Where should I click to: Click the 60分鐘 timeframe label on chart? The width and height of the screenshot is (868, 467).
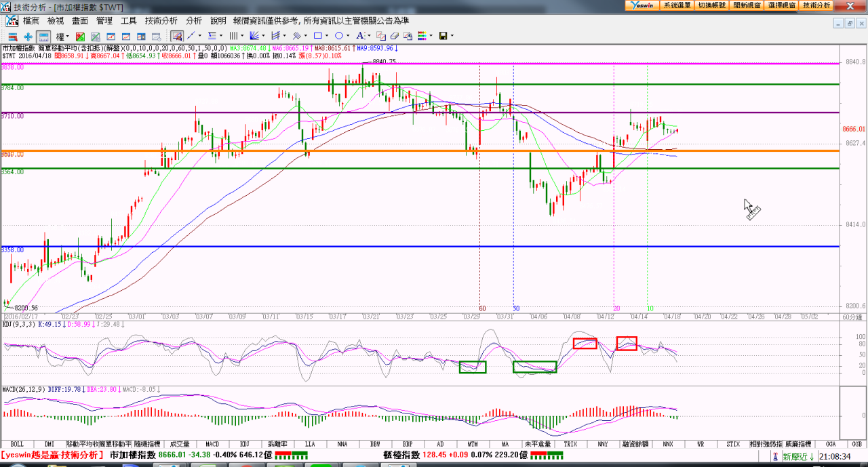pyautogui.click(x=852, y=317)
